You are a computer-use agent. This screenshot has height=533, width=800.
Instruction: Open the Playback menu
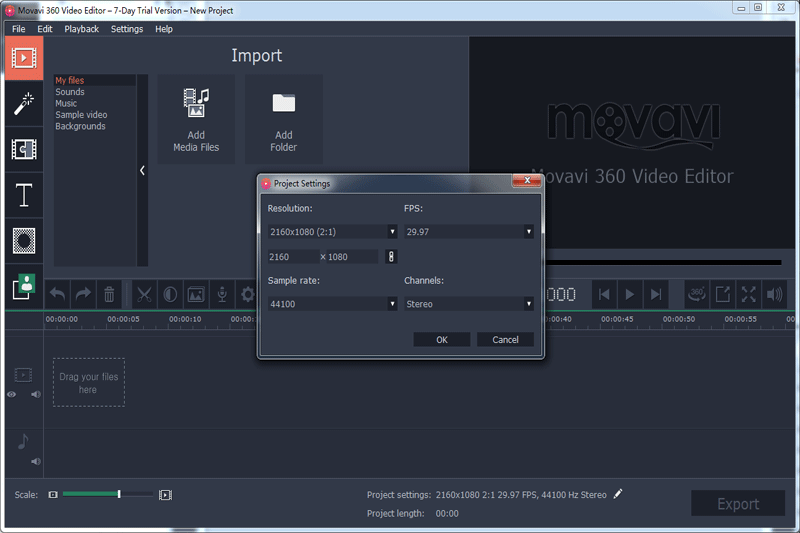[x=82, y=29]
